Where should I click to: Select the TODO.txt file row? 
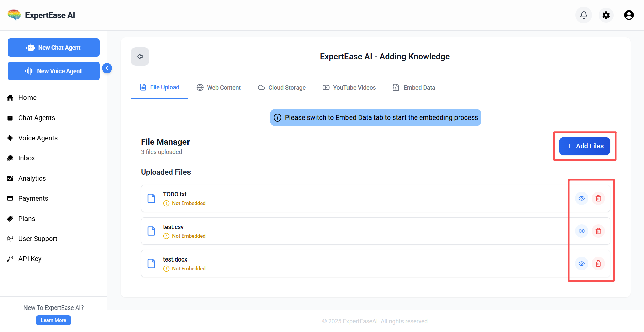click(335, 198)
